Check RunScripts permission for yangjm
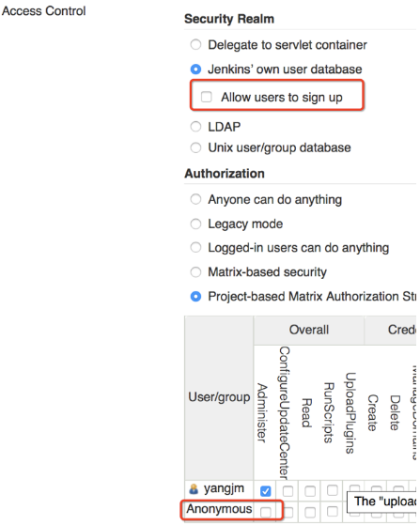The width and height of the screenshot is (420, 525). (332, 490)
